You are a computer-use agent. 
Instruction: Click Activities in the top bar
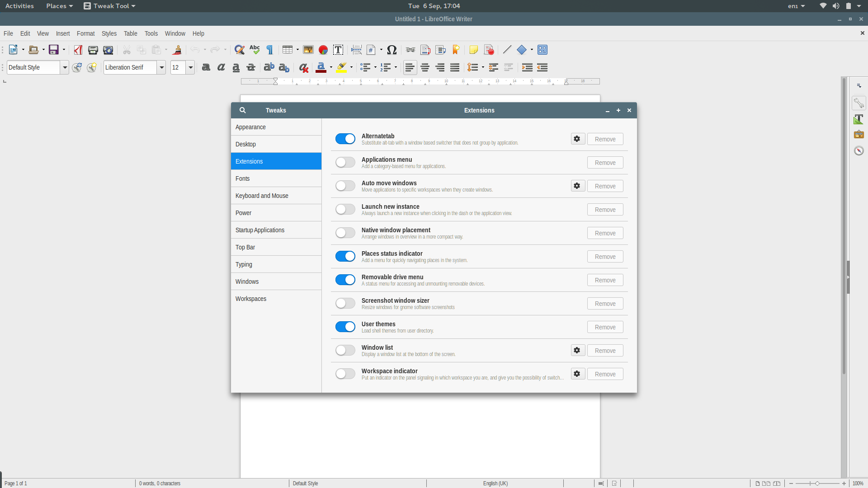[19, 6]
